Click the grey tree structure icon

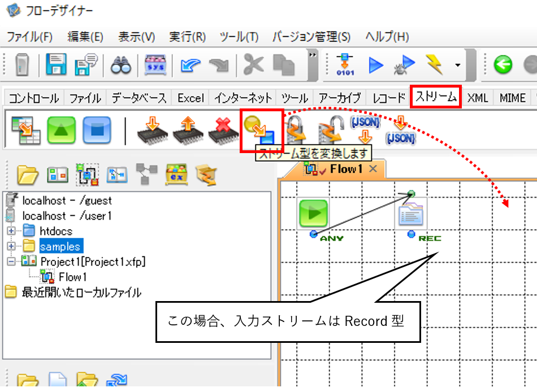146,174
